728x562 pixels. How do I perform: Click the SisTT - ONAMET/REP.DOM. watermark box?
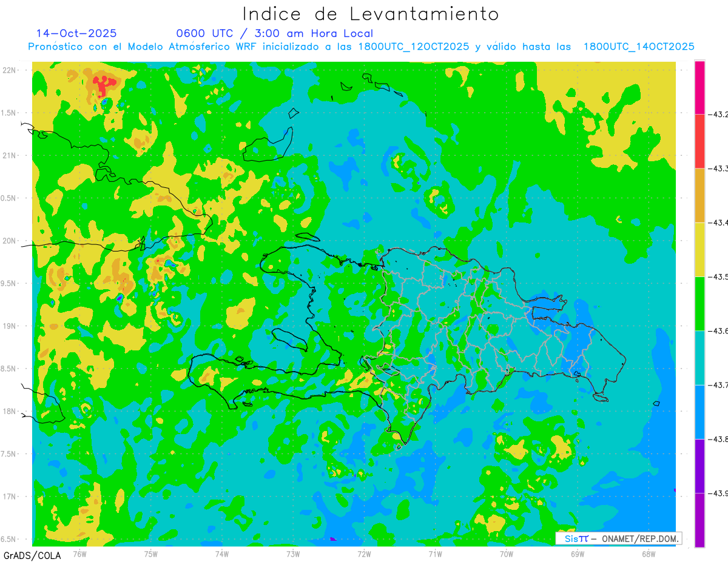tap(618, 538)
